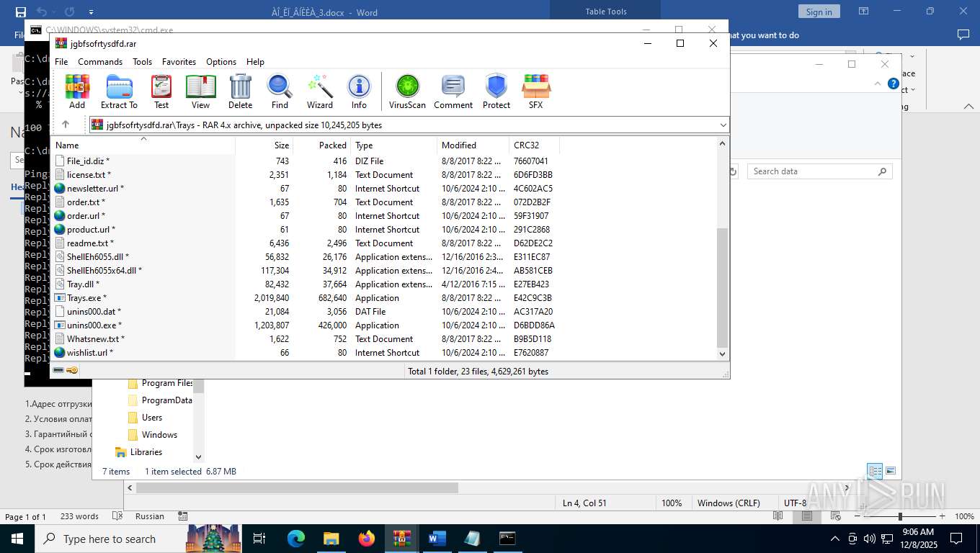Show hidden system tray icons
Viewport: 980px width, 553px height.
point(835,539)
